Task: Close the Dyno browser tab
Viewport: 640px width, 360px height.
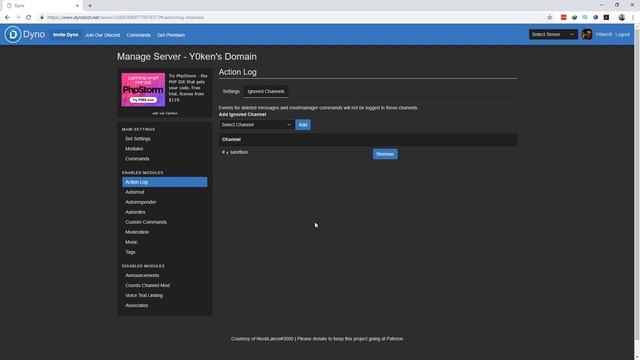Action: (x=78, y=6)
